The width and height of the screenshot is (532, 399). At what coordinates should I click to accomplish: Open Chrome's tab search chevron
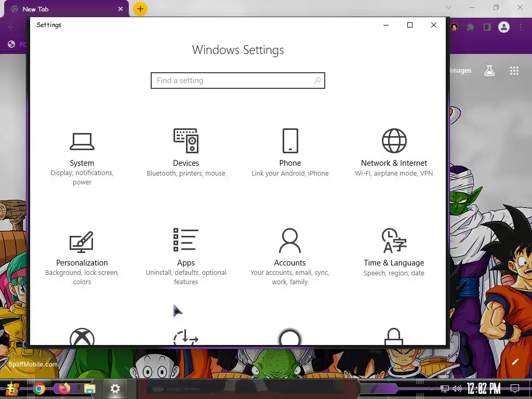[x=448, y=7]
